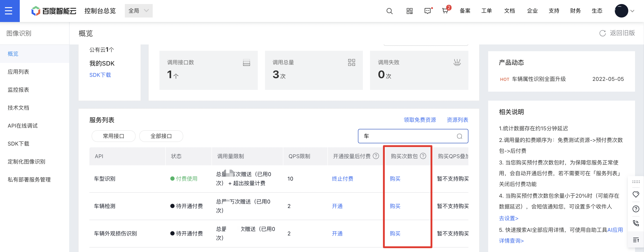Open 工单 in the top navigation
The image size is (644, 252).
[x=487, y=11]
